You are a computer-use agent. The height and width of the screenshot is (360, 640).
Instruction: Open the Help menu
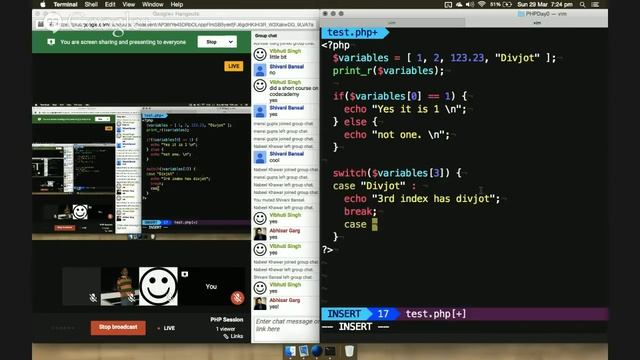pos(177,4)
